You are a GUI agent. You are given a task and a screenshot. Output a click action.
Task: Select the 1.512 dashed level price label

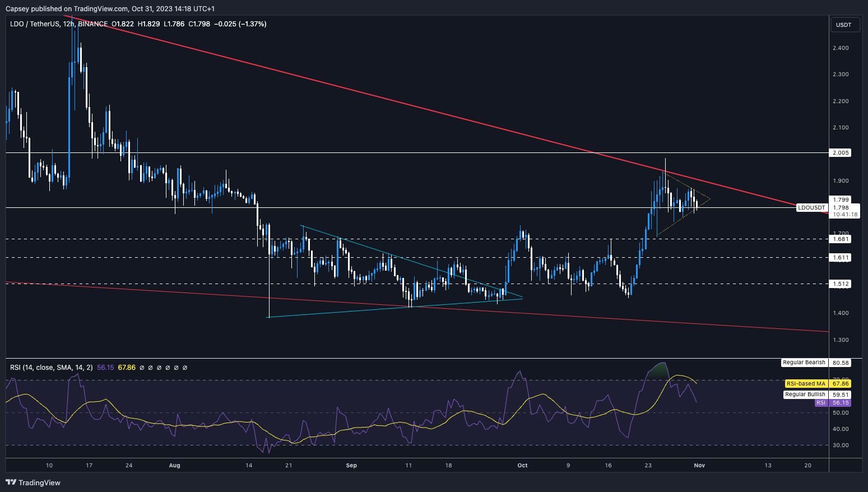841,284
